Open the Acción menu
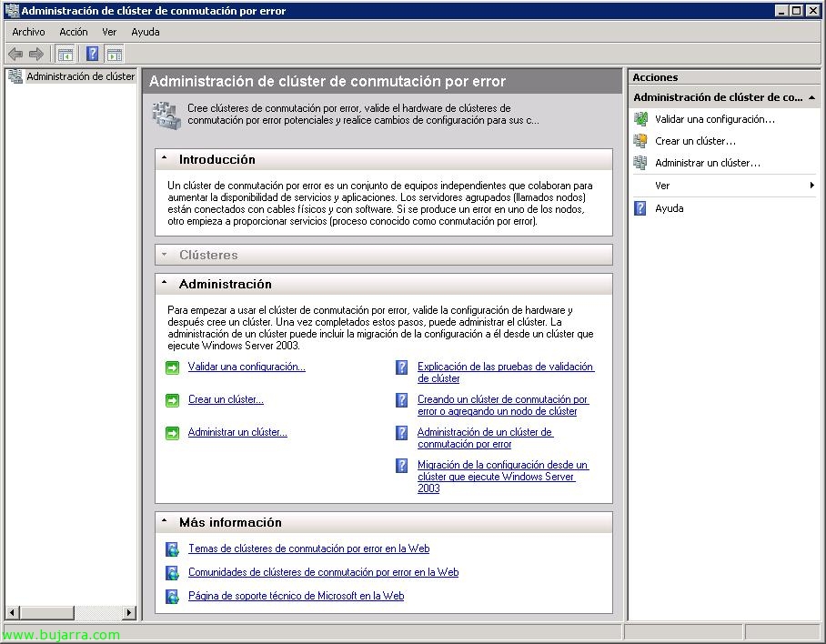Image resolution: width=826 pixels, height=644 pixels. (x=73, y=32)
